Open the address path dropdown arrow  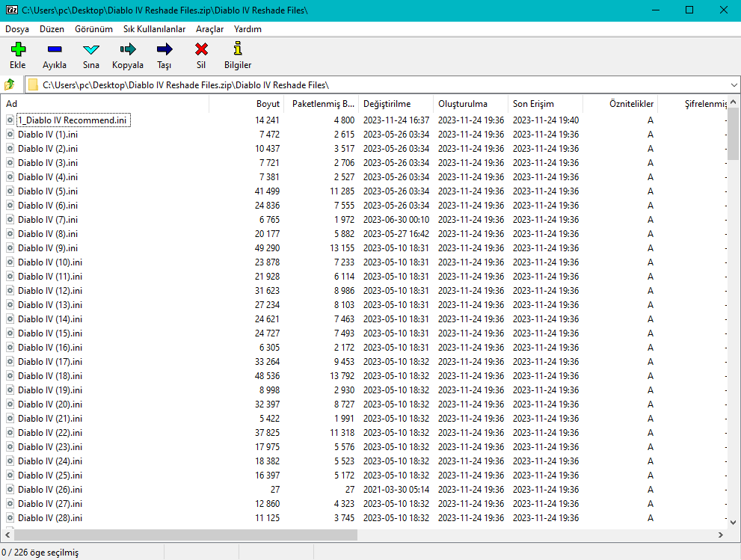[734, 85]
